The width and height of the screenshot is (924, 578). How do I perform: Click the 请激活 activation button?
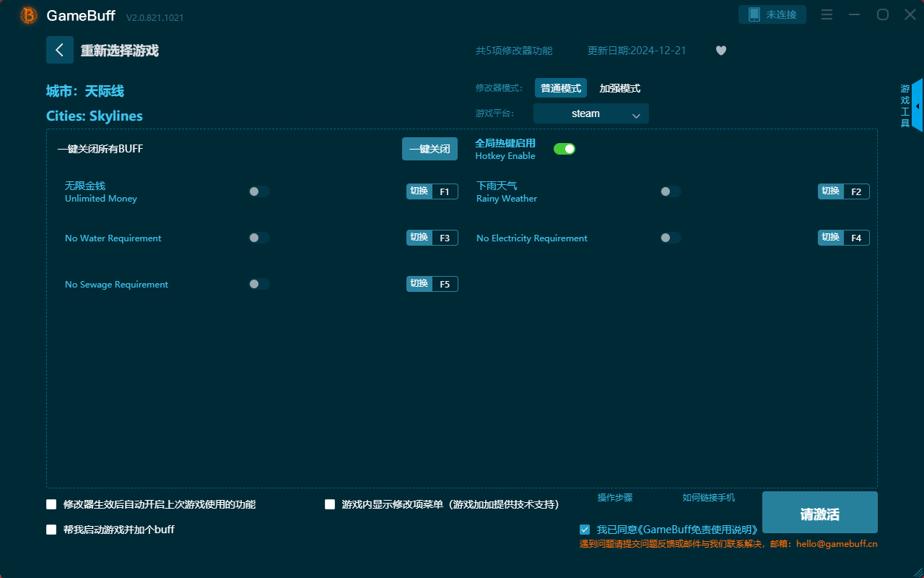coord(819,512)
